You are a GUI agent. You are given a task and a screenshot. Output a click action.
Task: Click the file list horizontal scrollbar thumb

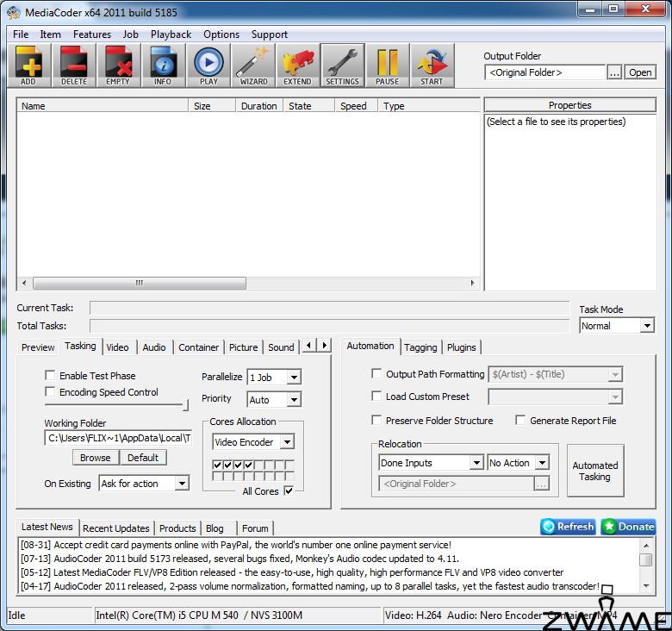[x=140, y=283]
